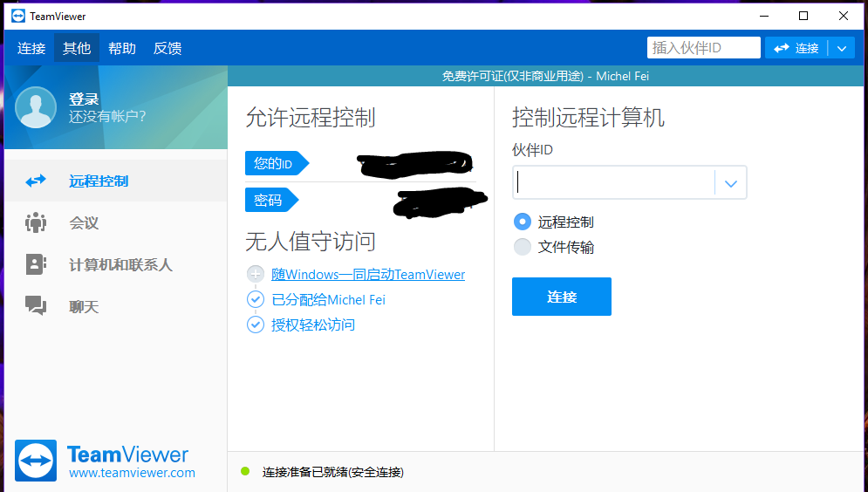Click the profile avatar icon
The height and width of the screenshot is (492, 868).
[36, 107]
